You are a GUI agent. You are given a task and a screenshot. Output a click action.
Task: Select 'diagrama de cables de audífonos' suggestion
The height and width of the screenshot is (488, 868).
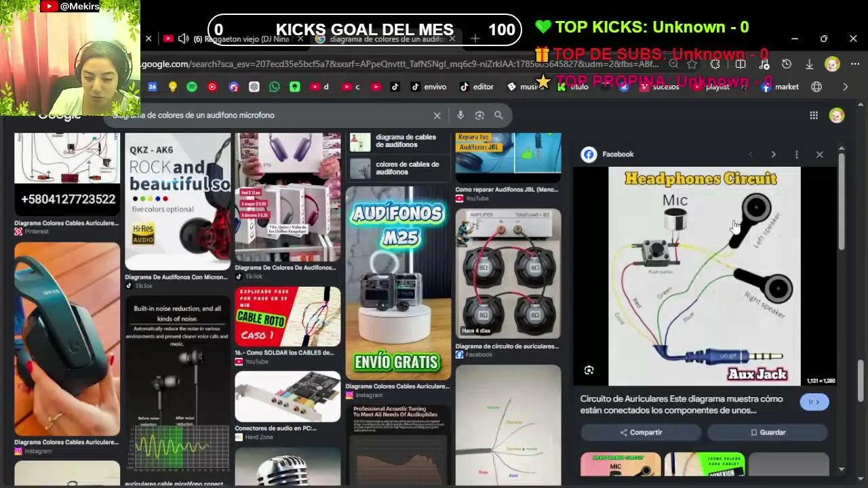tap(398, 141)
